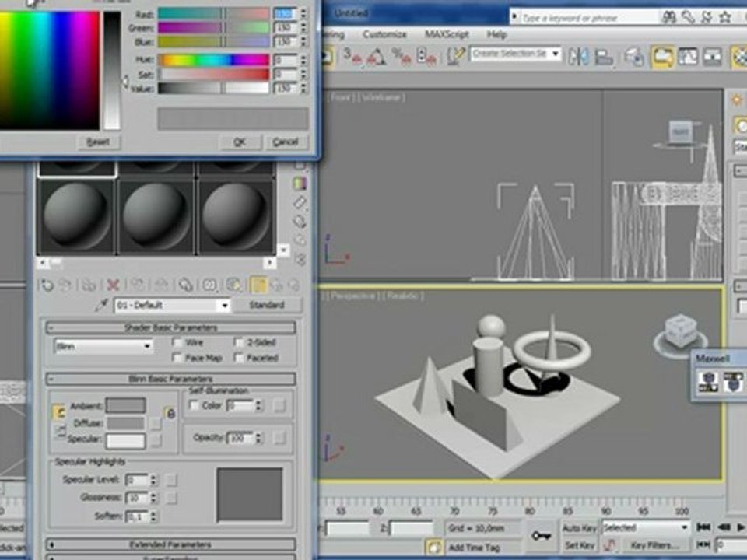Click the Get Material icon in Material Editor

click(47, 285)
